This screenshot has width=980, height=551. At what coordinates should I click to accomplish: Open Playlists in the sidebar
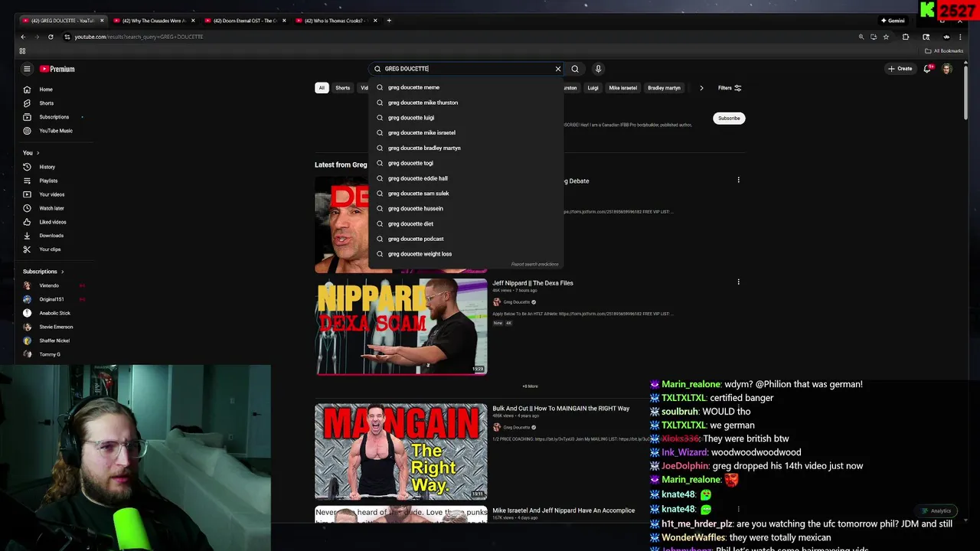point(48,181)
